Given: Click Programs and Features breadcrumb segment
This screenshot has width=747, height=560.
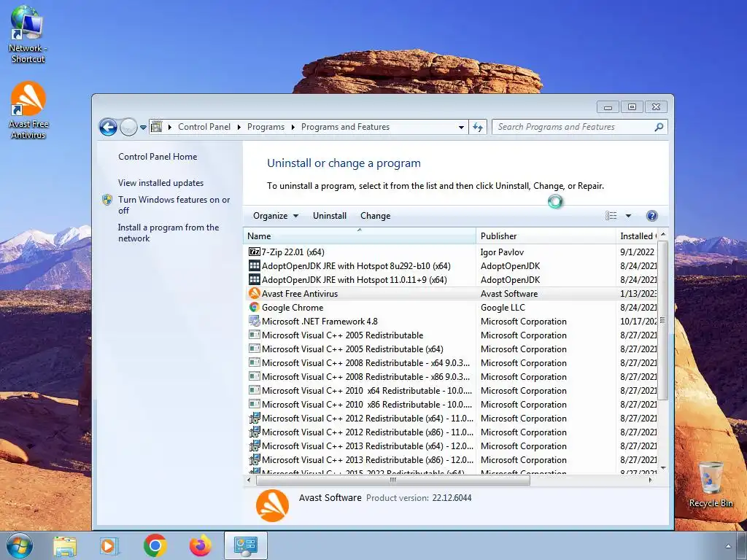Looking at the screenshot, I should 345,127.
